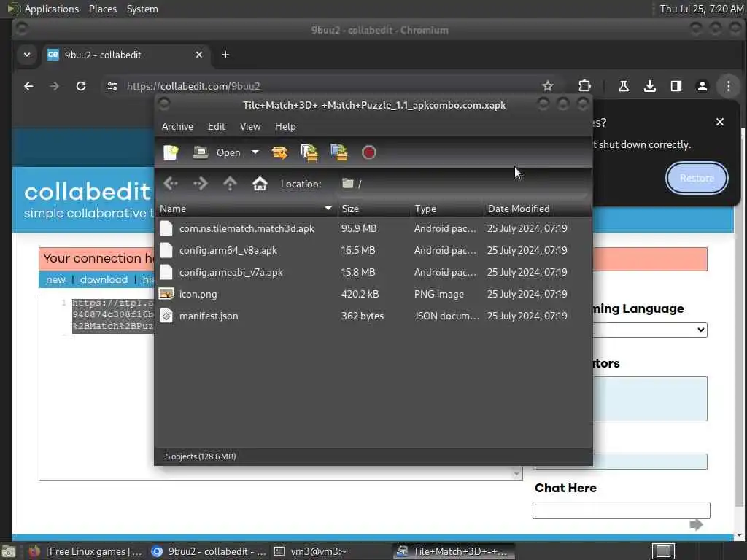The width and height of the screenshot is (747, 560).
Task: Switch to Free Linux games taskbar window
Action: (85, 551)
